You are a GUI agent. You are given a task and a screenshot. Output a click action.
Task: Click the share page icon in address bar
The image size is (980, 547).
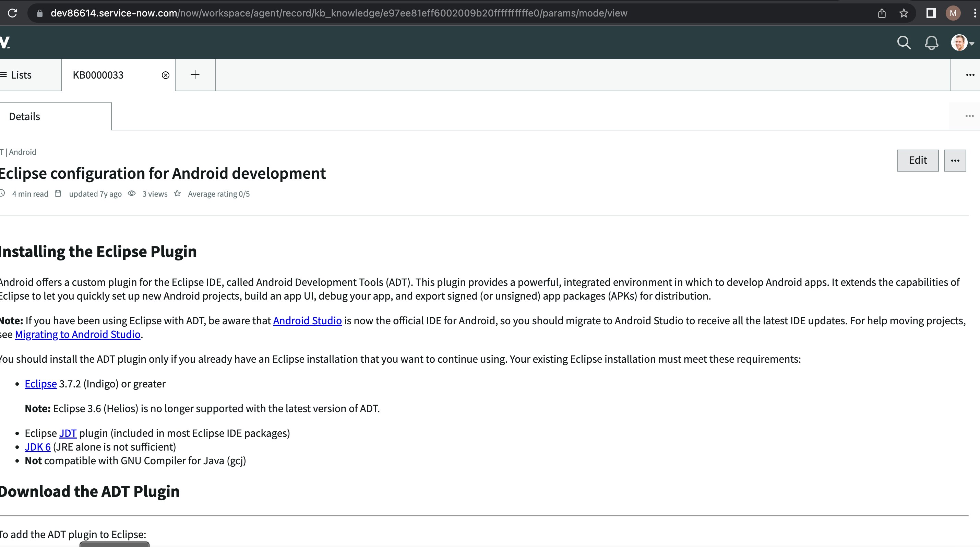[x=882, y=13]
